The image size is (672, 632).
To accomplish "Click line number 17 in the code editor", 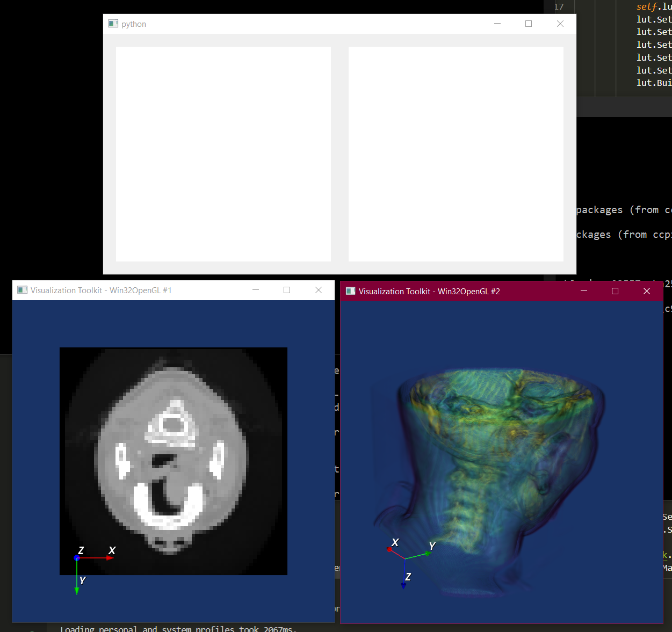I will pyautogui.click(x=559, y=6).
